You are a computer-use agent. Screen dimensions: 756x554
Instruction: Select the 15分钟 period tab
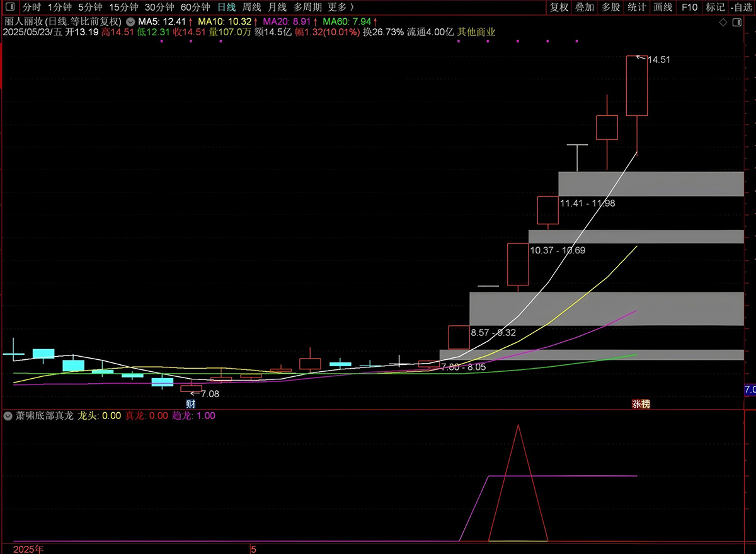click(123, 8)
